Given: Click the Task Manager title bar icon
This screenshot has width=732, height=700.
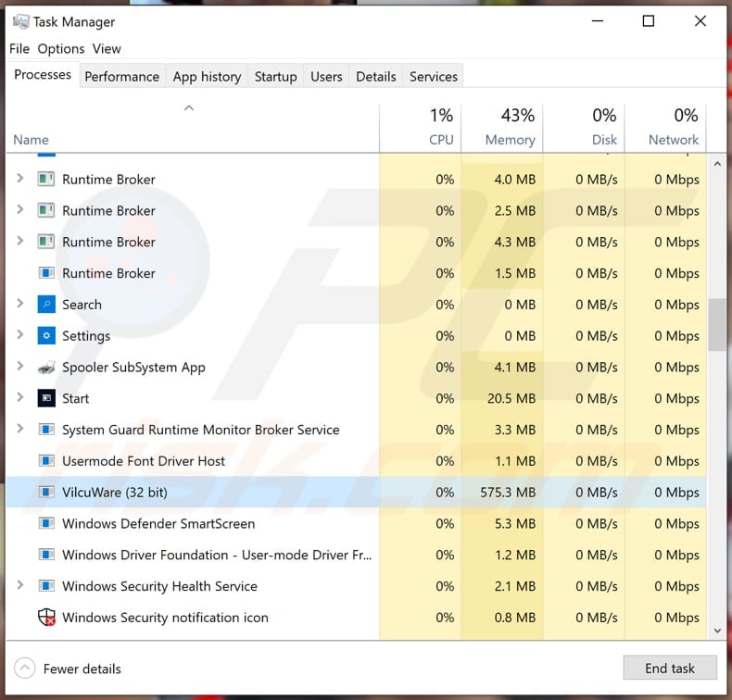Looking at the screenshot, I should click(x=20, y=21).
